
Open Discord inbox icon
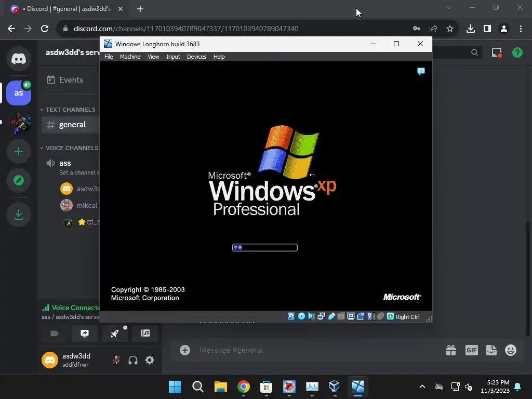497,52
